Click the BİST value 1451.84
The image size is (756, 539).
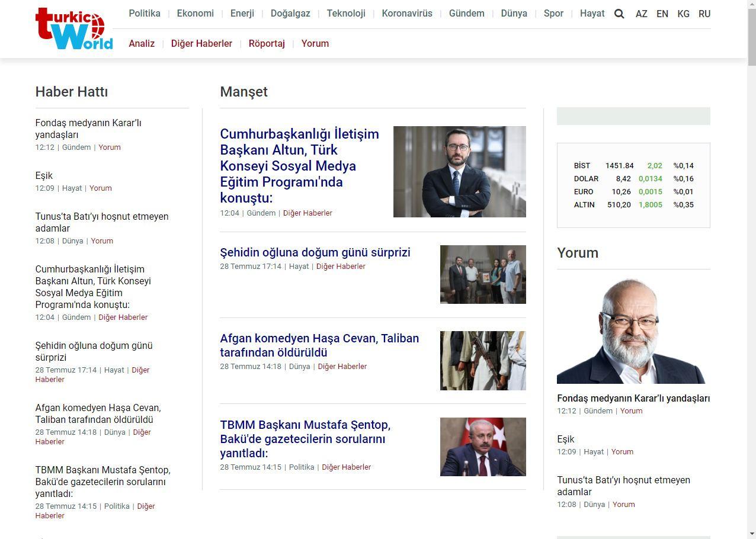point(620,166)
